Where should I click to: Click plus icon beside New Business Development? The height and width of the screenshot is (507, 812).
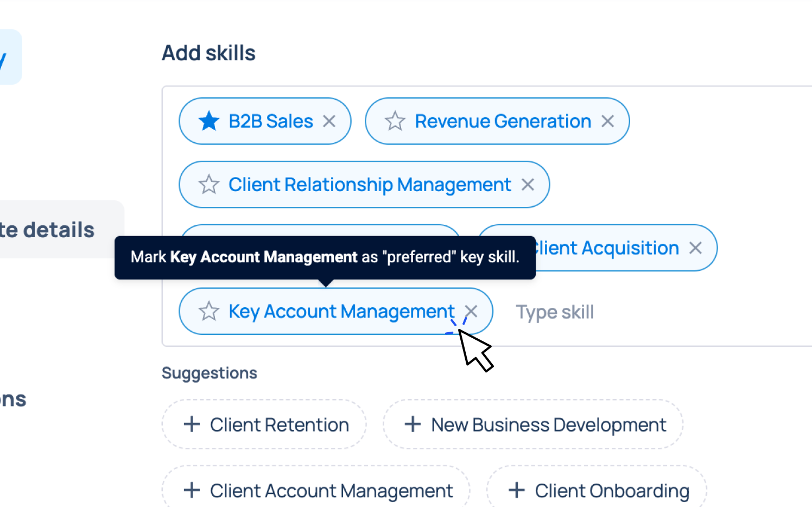pyautogui.click(x=413, y=424)
